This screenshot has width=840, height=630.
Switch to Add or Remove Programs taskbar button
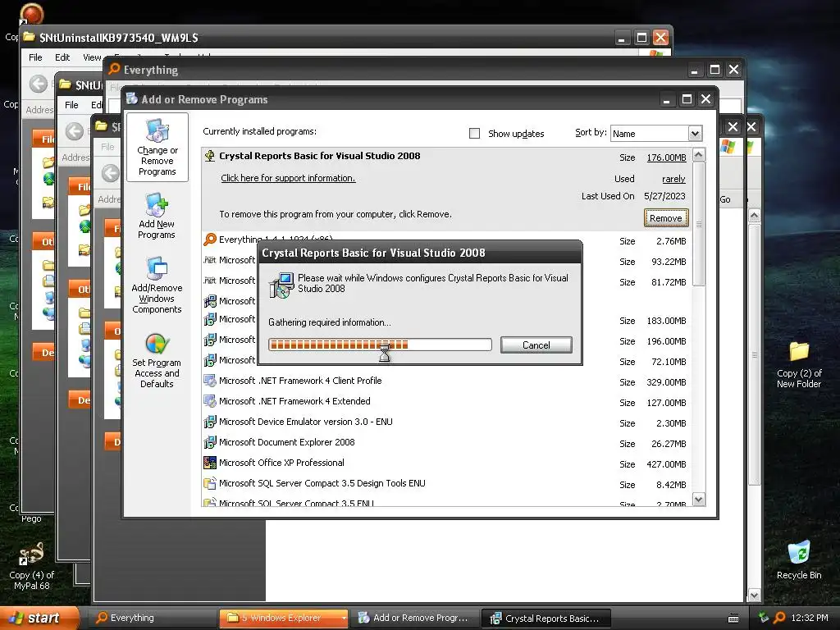414,619
